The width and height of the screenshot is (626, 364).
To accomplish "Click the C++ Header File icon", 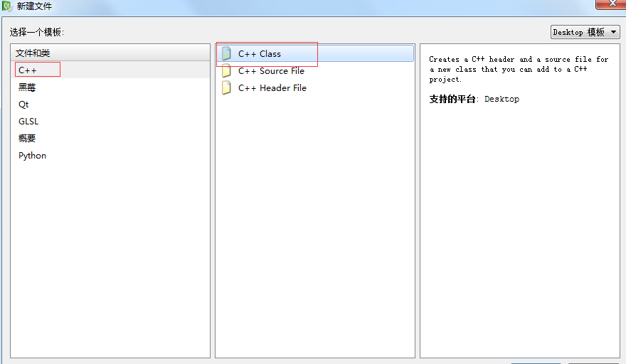I will click(x=226, y=88).
